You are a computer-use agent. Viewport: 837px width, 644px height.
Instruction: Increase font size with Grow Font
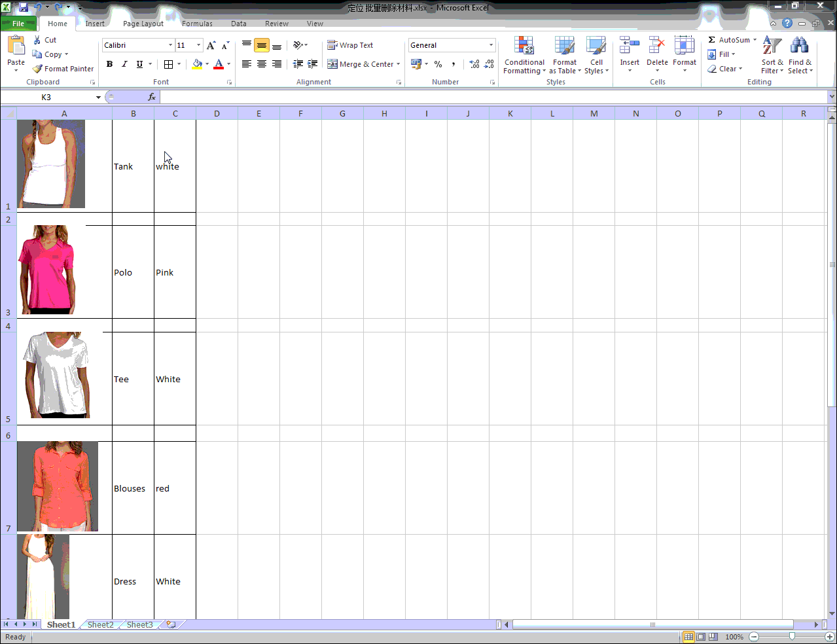(211, 45)
